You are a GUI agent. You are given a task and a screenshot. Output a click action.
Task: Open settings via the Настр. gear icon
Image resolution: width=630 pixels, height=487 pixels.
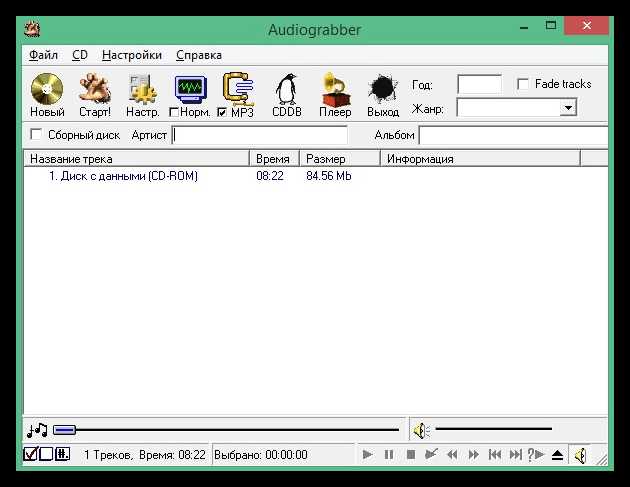click(142, 89)
